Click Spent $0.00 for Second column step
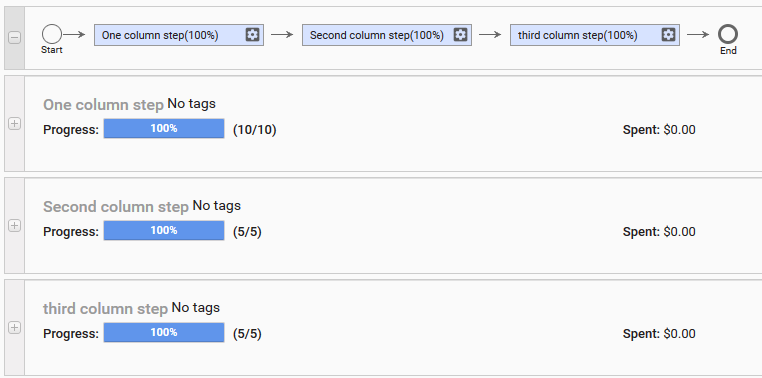Viewport: 762px width, 378px height. click(x=659, y=232)
